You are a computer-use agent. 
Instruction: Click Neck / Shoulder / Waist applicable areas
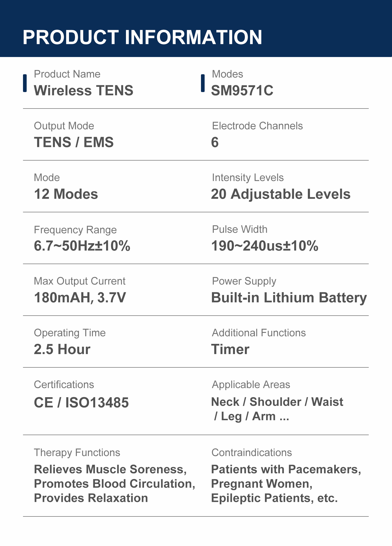point(277,402)
